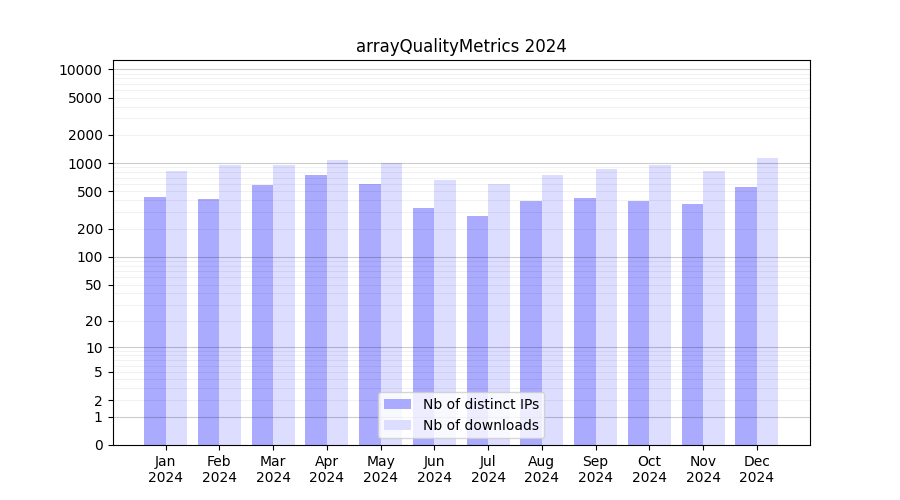Viewport: 900px width, 500px height.
Task: Click the 'Nb of distinct IPs' legend swatch
Action: (397, 404)
